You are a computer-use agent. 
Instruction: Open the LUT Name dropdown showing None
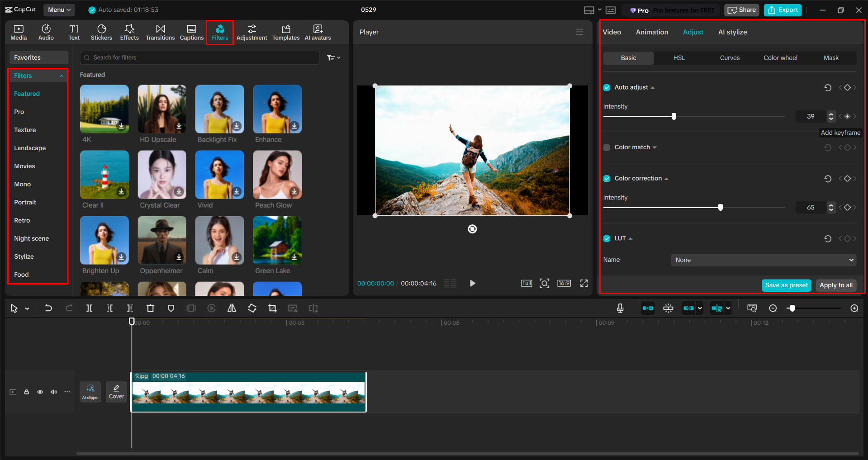[763, 260]
